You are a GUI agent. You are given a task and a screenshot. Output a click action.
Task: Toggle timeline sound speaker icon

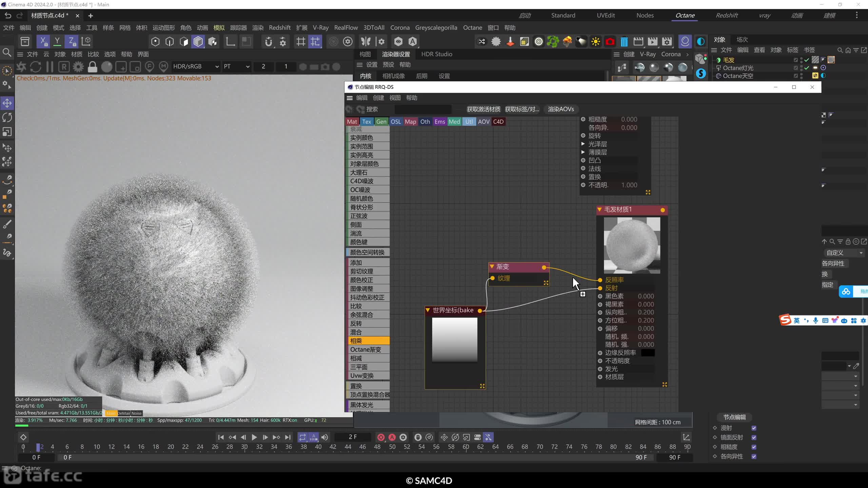(x=324, y=437)
